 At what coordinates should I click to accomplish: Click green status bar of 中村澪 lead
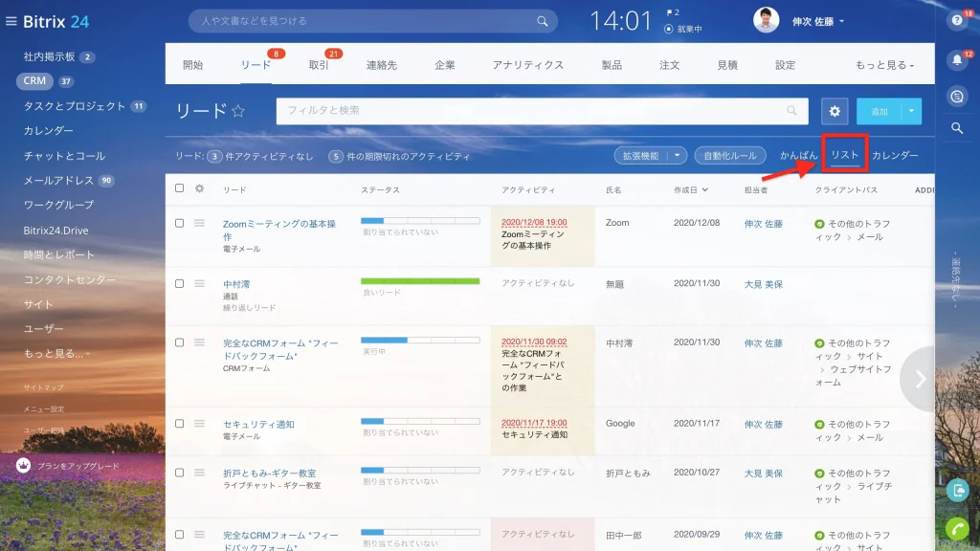(x=420, y=281)
